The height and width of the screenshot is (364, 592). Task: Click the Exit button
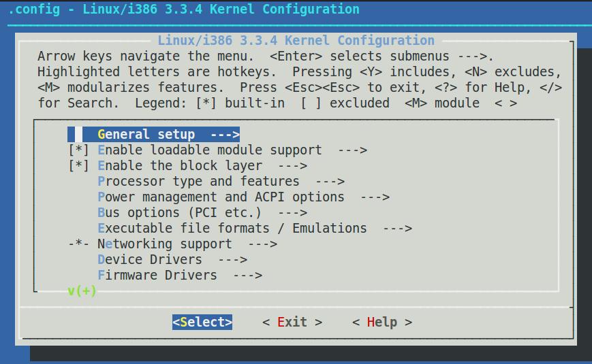[292, 322]
